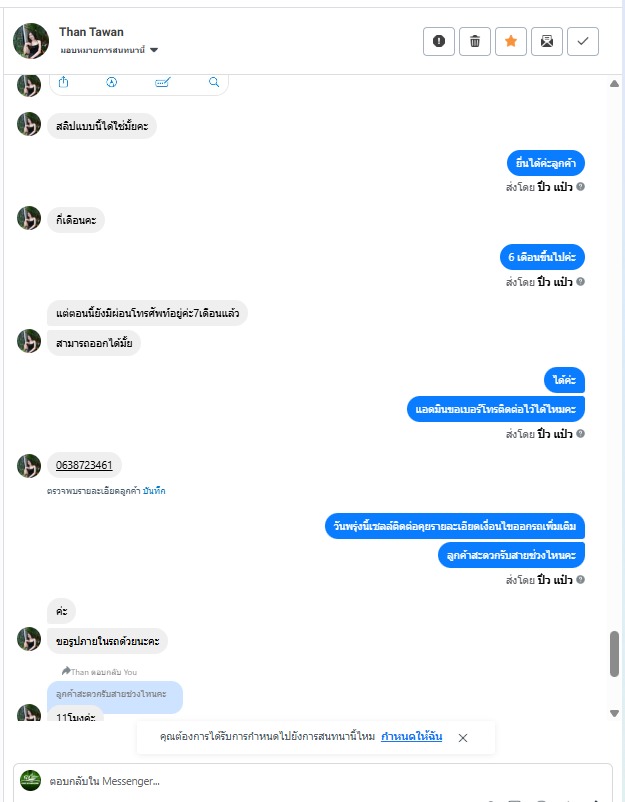625x802 pixels.
Task: Click the scrollbar down arrow
Action: point(614,713)
